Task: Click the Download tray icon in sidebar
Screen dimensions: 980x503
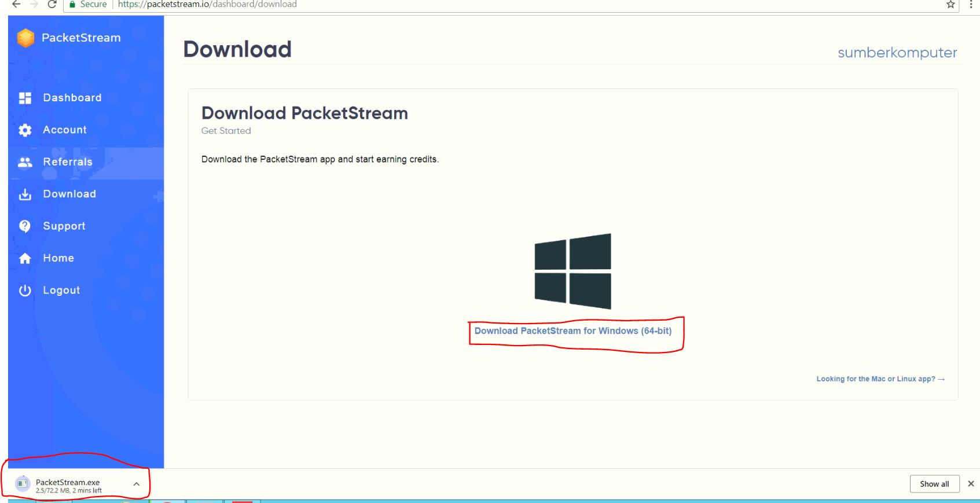Action: coord(25,194)
